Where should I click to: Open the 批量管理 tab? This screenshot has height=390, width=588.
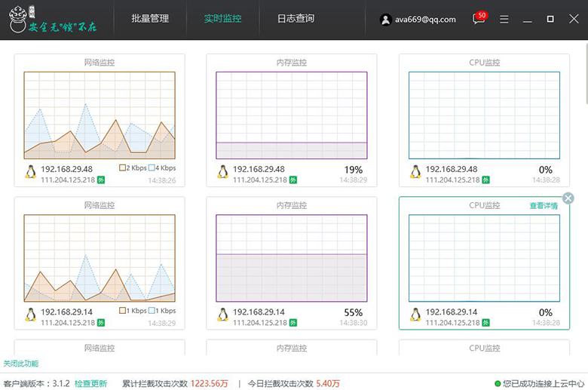[150, 18]
